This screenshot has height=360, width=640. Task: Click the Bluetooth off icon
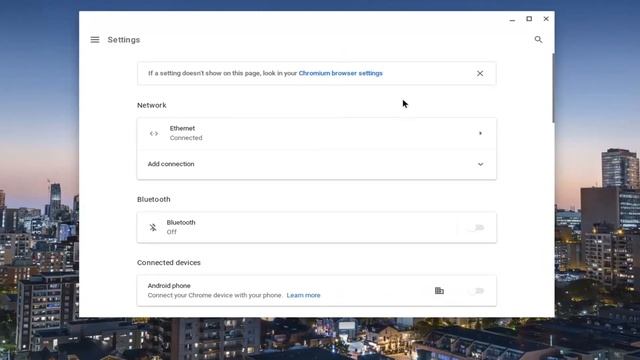[x=153, y=227]
